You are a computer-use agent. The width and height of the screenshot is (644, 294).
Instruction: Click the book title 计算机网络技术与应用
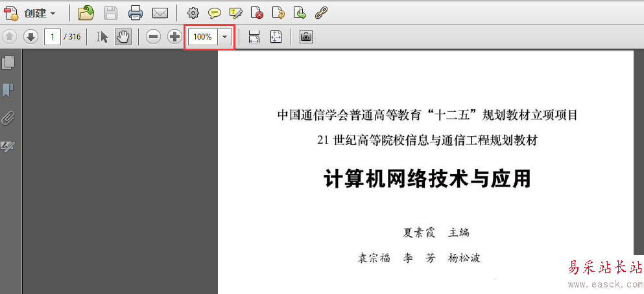pos(427,179)
